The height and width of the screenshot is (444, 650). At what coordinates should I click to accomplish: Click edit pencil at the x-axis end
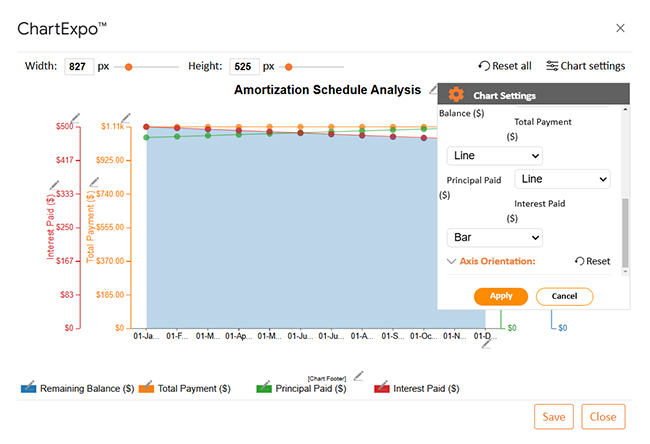pos(487,343)
